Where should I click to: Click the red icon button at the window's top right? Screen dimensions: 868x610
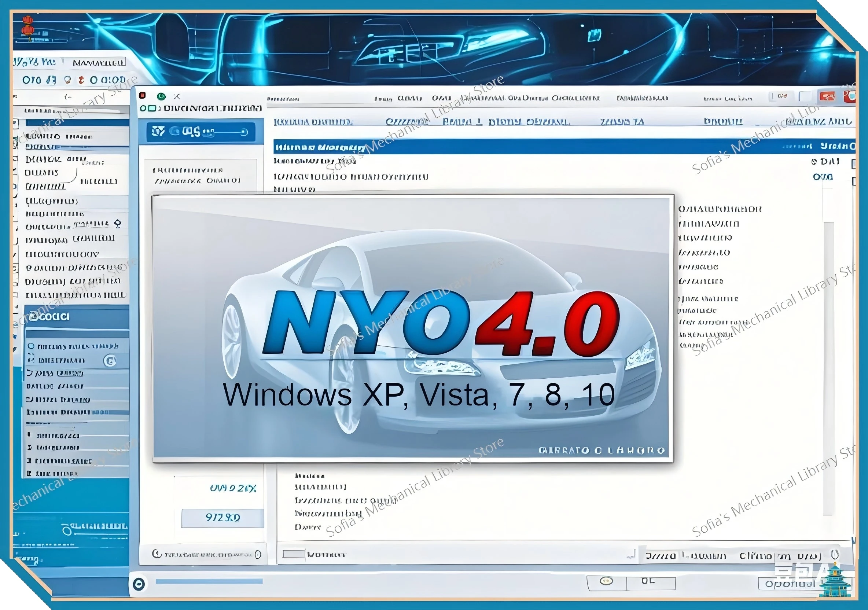(828, 97)
